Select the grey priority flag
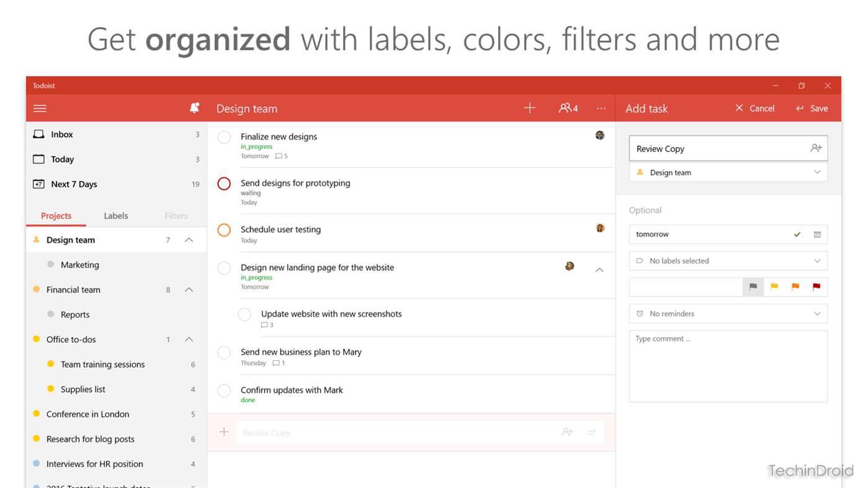 click(x=753, y=287)
